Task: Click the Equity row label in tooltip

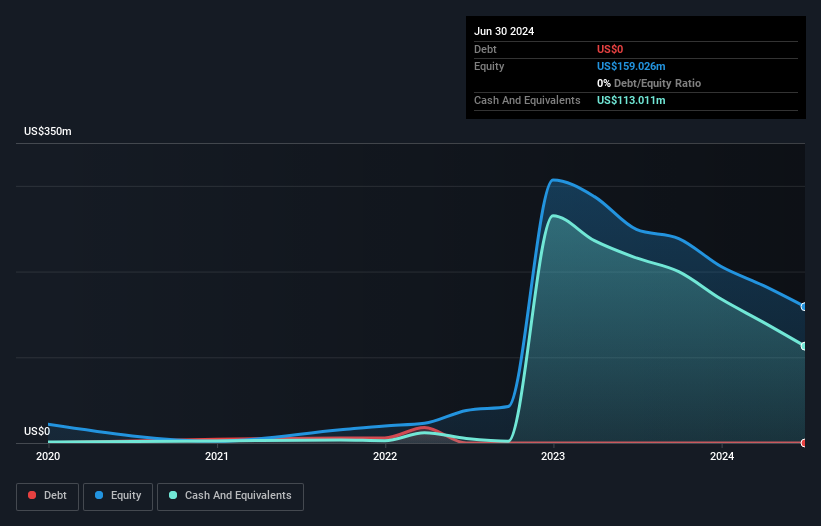Action: [489, 66]
